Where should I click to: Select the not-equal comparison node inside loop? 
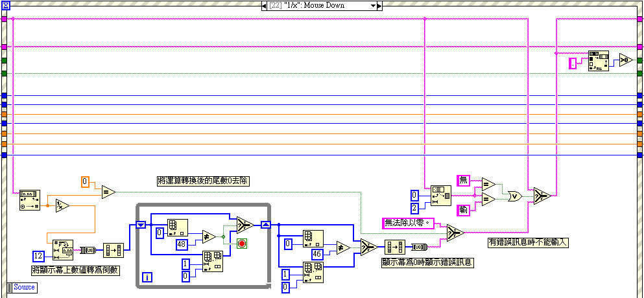[x=209, y=236]
